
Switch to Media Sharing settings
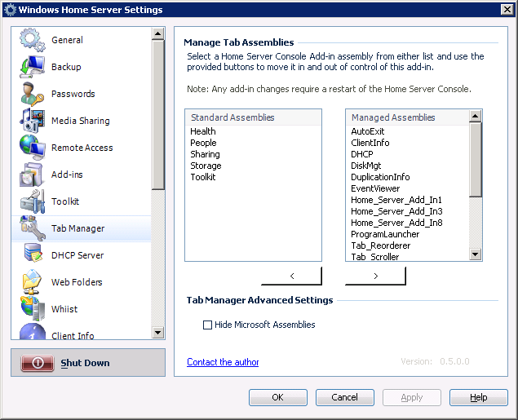(x=80, y=121)
